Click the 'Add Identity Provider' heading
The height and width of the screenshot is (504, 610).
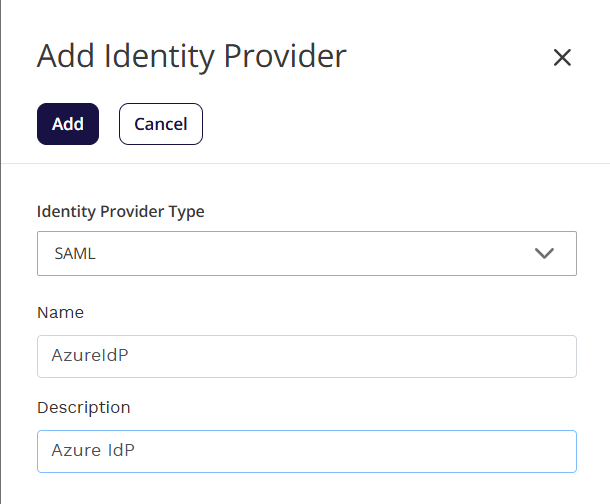tap(191, 56)
